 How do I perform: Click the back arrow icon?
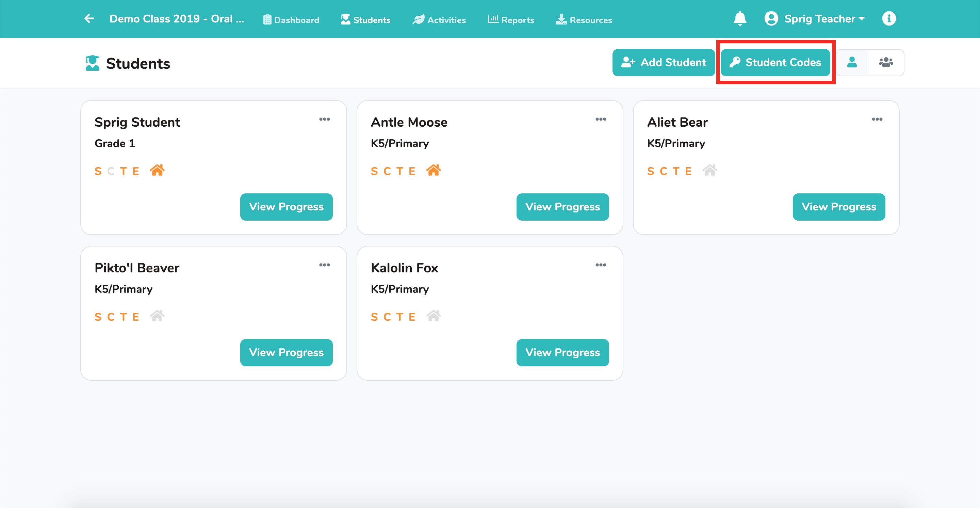89,19
